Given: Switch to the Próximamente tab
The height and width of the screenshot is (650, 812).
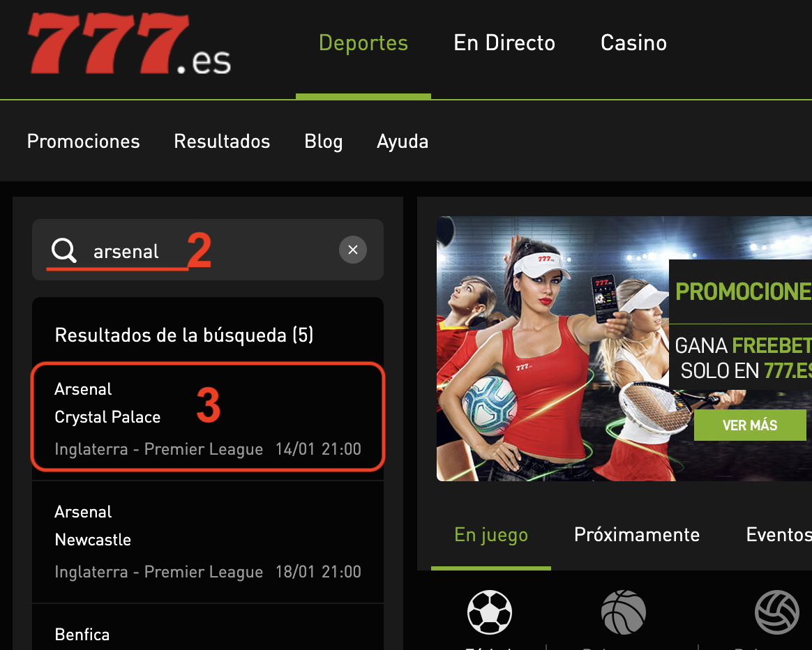Looking at the screenshot, I should 636,534.
